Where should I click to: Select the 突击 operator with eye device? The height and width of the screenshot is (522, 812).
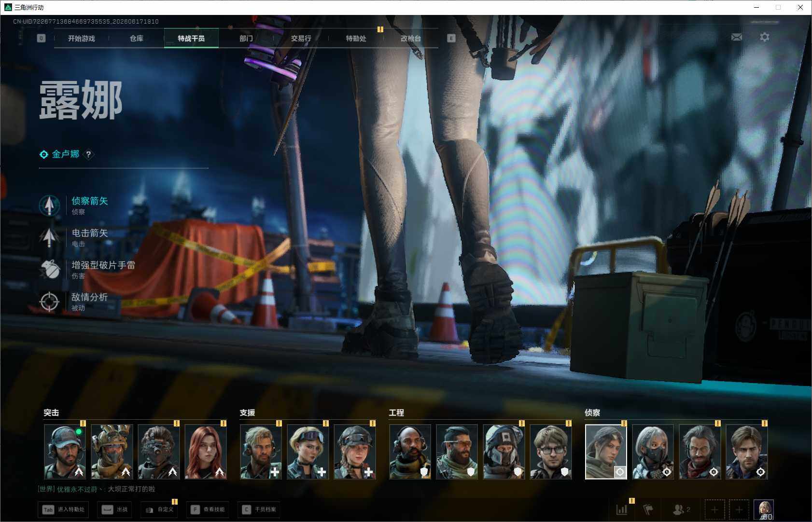(159, 452)
